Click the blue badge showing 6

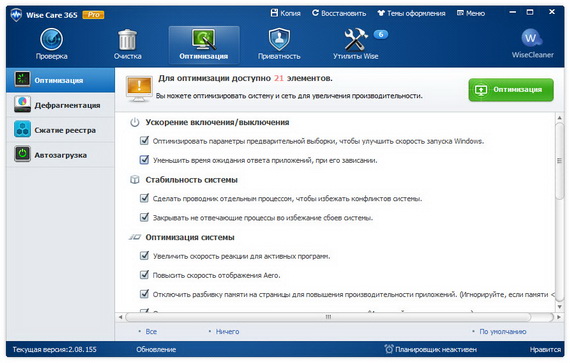(381, 34)
